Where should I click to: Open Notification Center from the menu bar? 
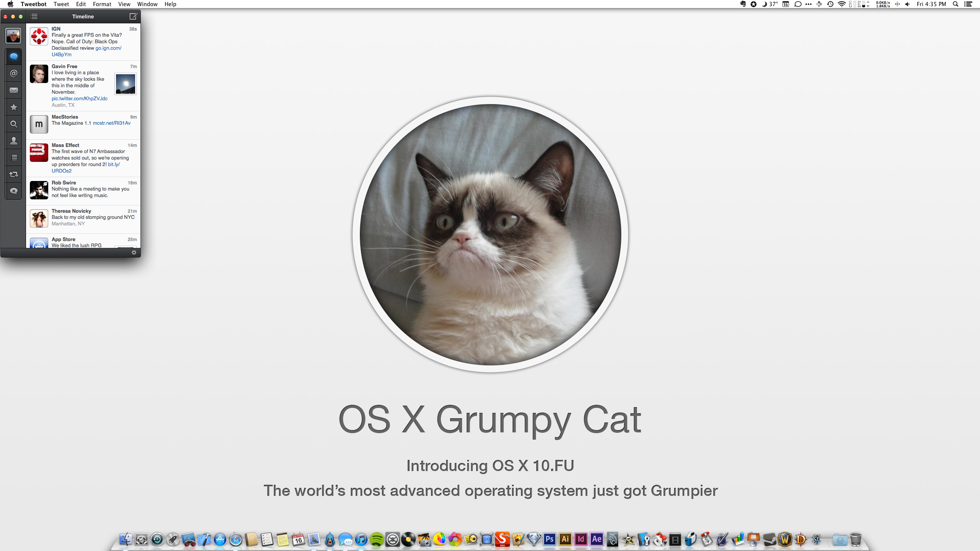pos(968,4)
